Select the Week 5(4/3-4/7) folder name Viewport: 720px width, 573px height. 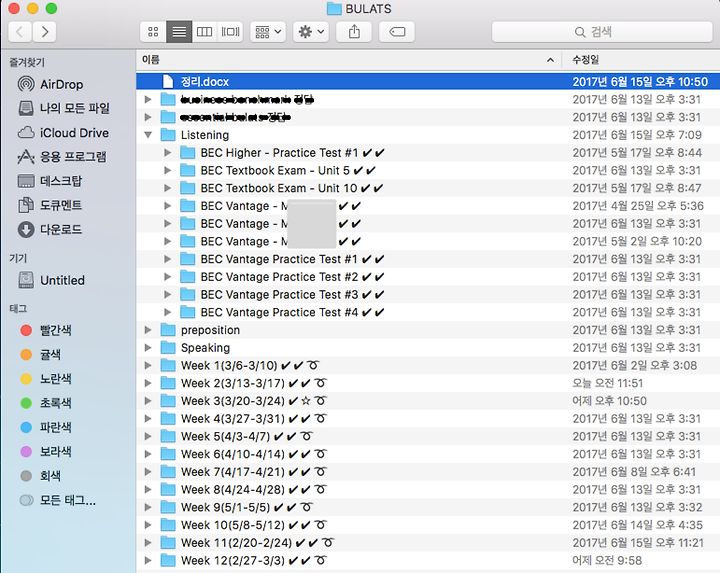247,436
